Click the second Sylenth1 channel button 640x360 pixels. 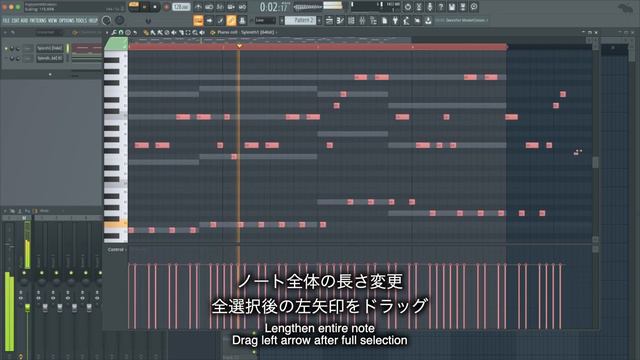tap(49, 58)
